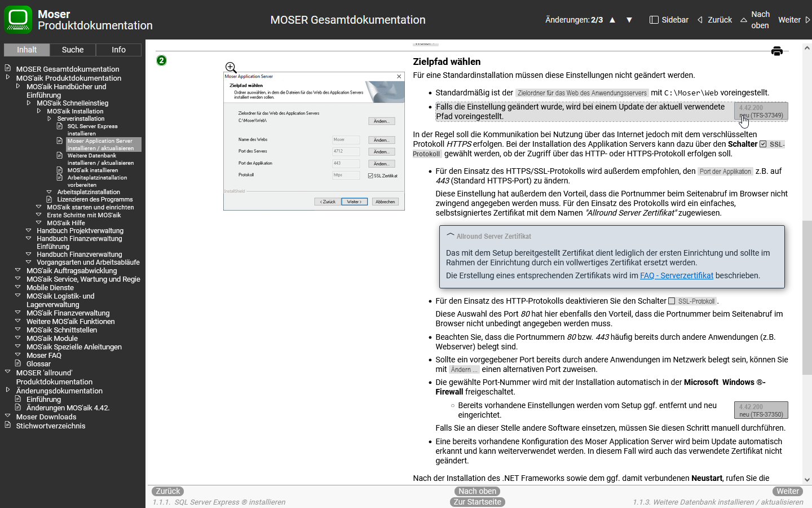
Task: Toggle the unchecked SSL-Protokoll checkbox
Action: (x=672, y=301)
